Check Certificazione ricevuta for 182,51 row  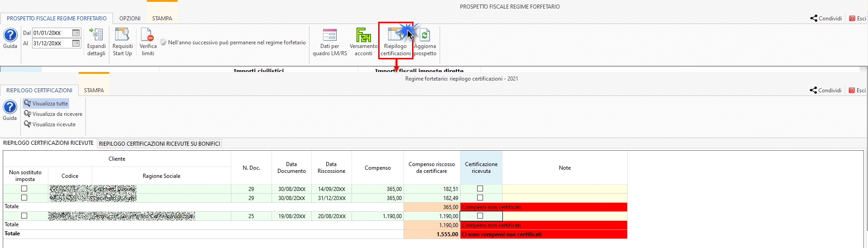[x=480, y=189]
